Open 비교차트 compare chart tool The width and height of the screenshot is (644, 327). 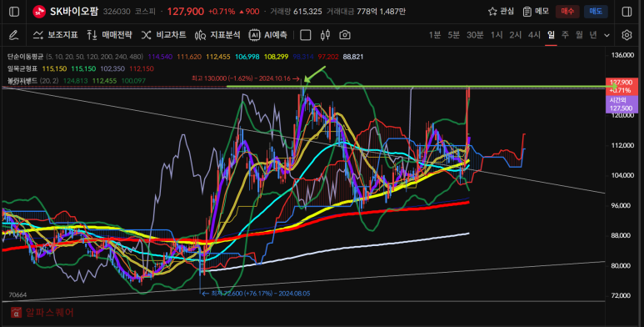pyautogui.click(x=164, y=35)
